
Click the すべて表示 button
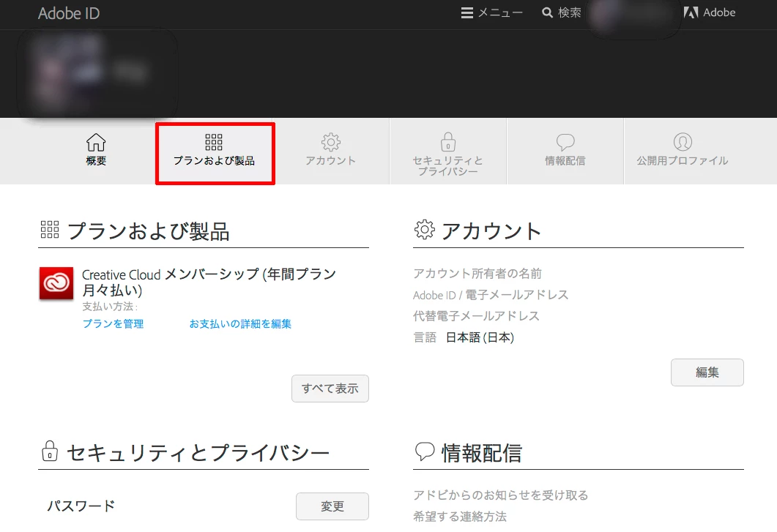[330, 389]
